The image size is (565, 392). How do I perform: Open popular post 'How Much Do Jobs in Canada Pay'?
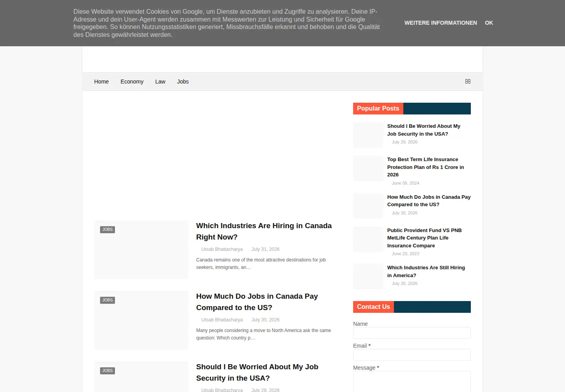[x=429, y=201]
